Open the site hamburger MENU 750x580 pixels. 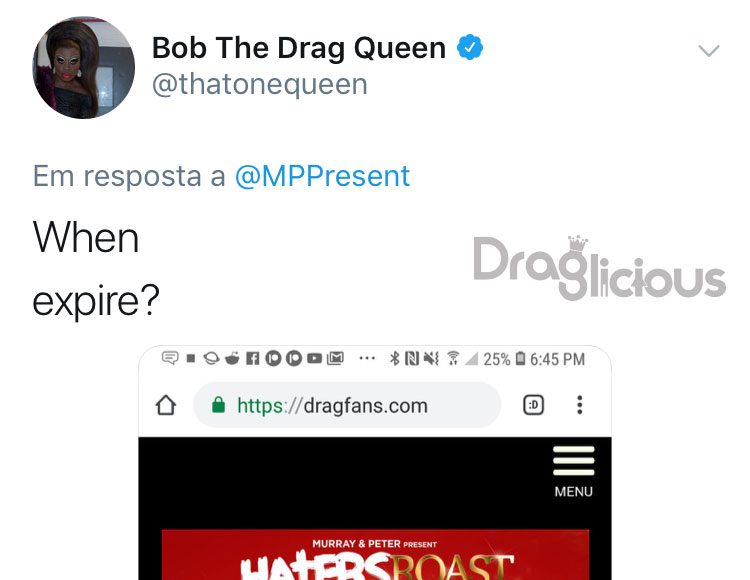(574, 461)
